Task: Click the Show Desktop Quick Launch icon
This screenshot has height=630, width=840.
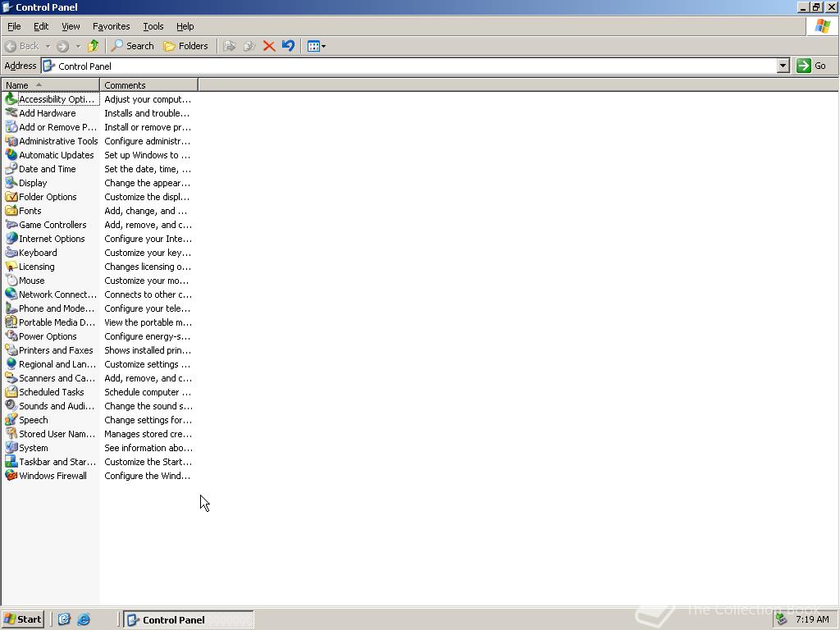Action: coord(64,619)
